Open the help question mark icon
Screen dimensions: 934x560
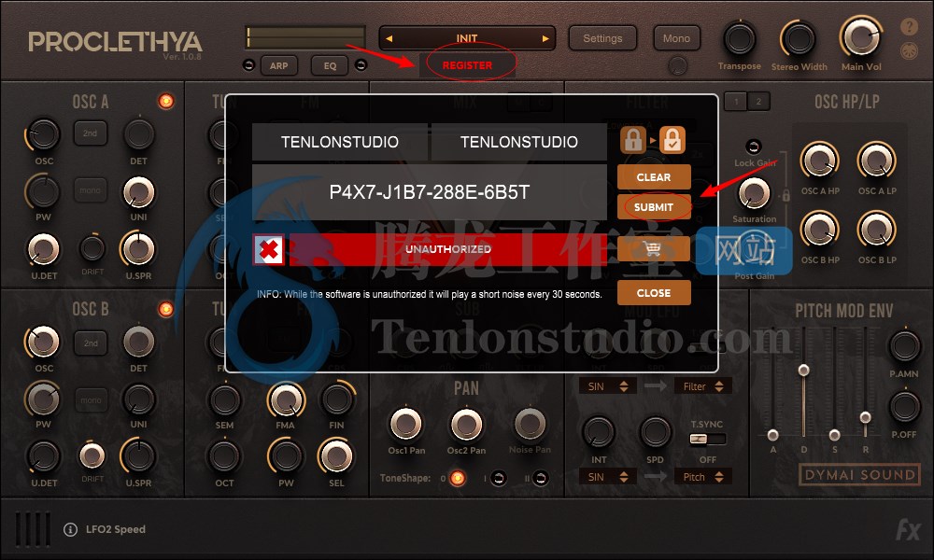pos(909,27)
